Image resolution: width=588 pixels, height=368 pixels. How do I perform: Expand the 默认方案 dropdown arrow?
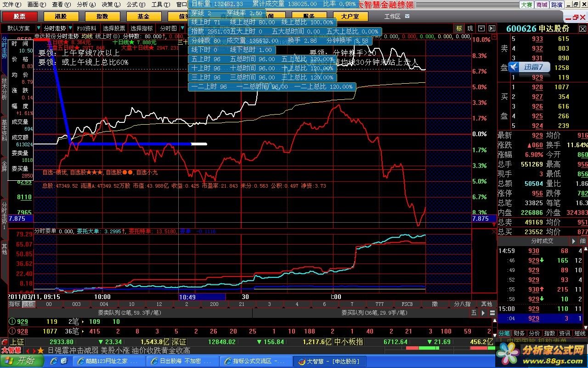[x=38, y=29]
